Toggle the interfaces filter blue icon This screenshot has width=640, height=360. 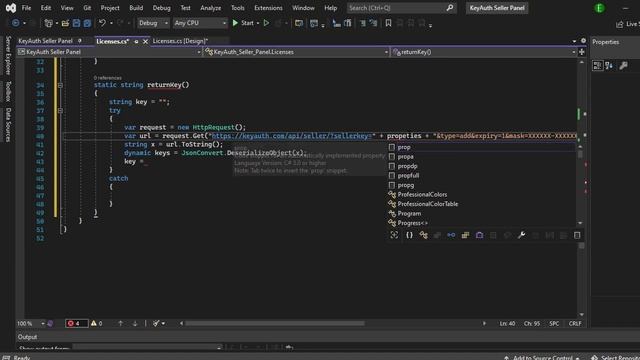tap(451, 235)
